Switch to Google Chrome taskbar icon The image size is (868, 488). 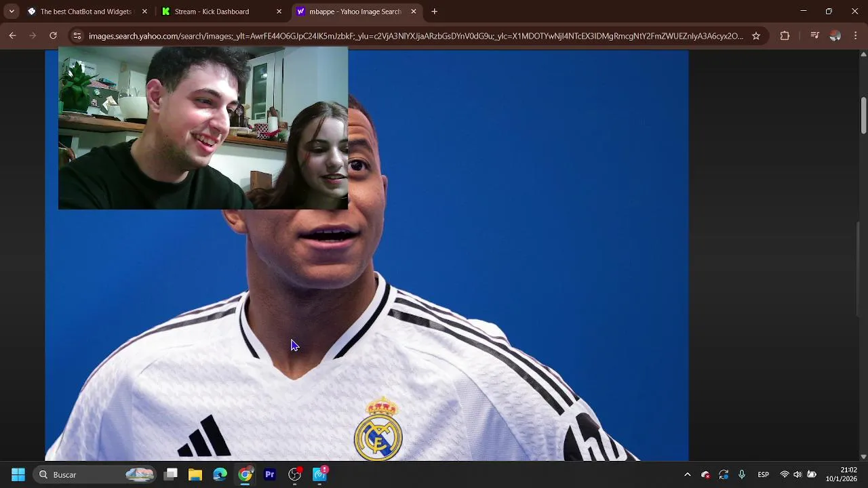(x=245, y=474)
